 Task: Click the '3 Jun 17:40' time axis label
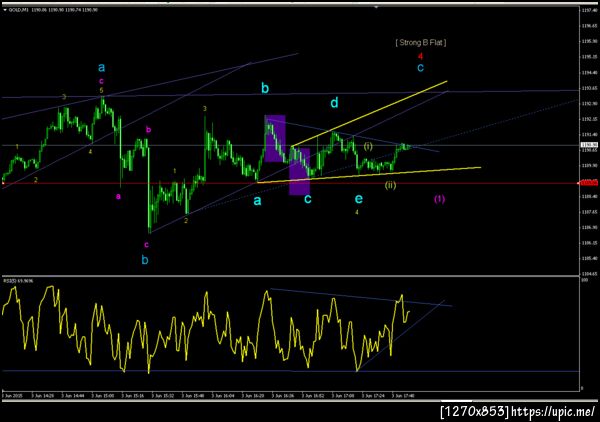[x=403, y=396]
